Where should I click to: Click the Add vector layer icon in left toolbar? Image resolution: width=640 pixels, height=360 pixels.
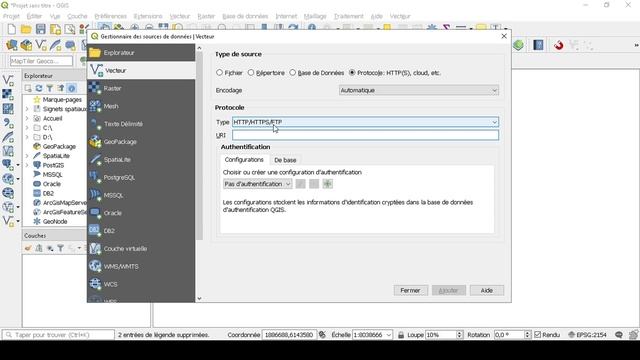[8, 80]
